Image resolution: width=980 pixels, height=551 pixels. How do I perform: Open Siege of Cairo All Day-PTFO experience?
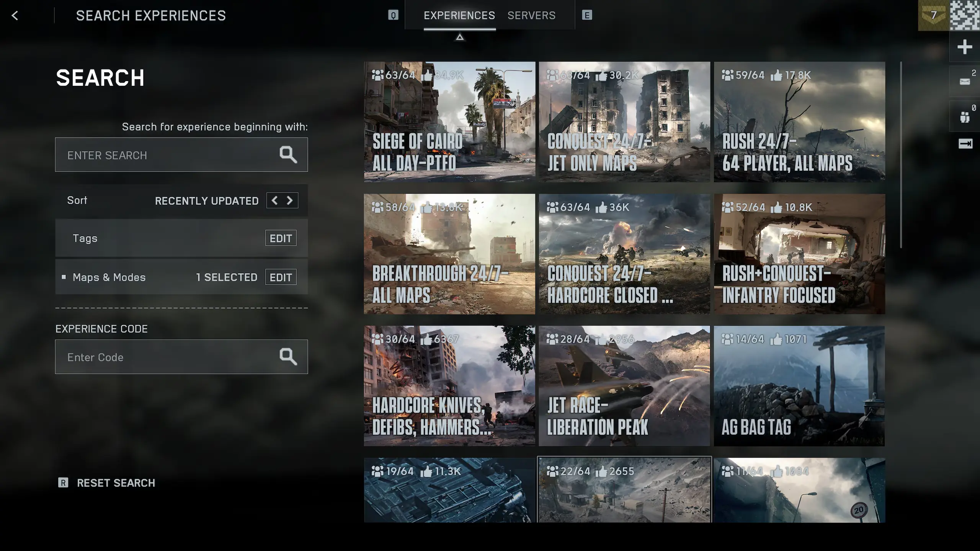(449, 122)
